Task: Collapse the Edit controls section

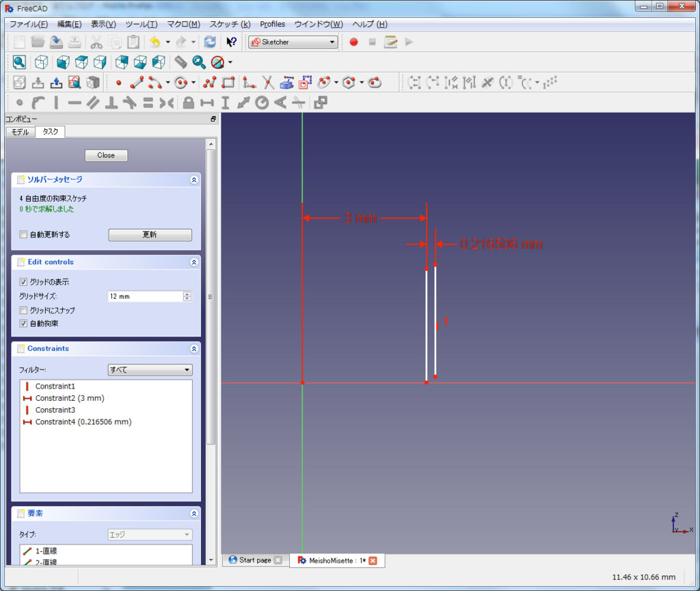Action: 193,262
